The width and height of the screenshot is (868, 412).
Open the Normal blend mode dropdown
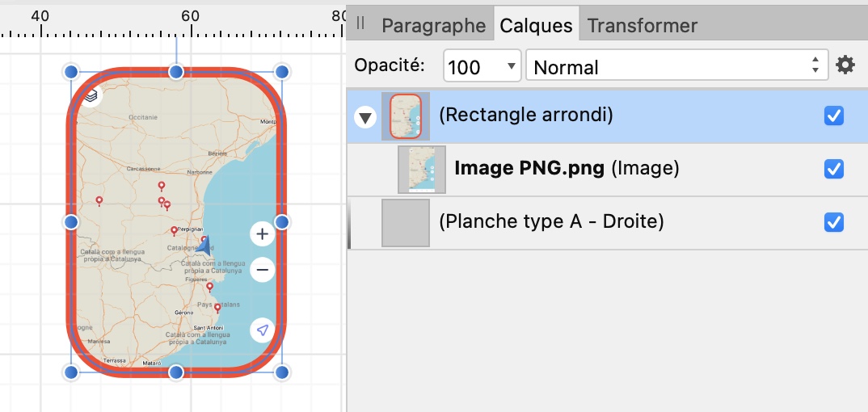click(676, 66)
